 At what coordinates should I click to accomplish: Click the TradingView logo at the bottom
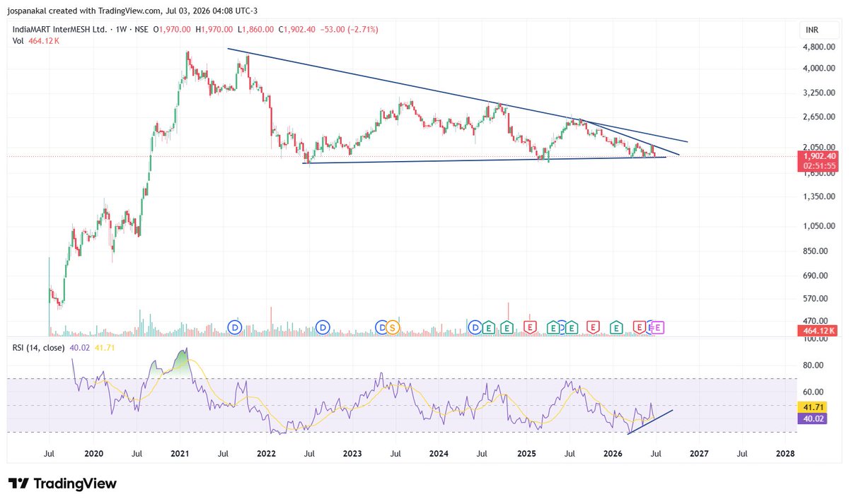point(62,484)
